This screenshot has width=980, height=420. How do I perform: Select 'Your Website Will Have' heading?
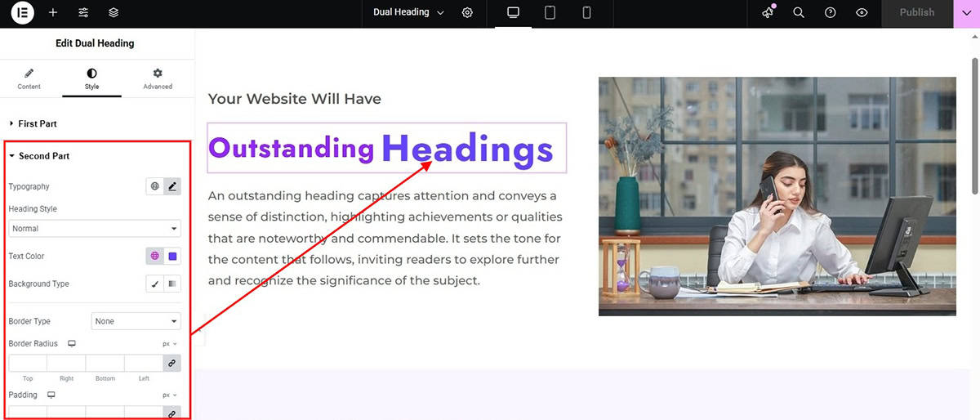pos(295,99)
